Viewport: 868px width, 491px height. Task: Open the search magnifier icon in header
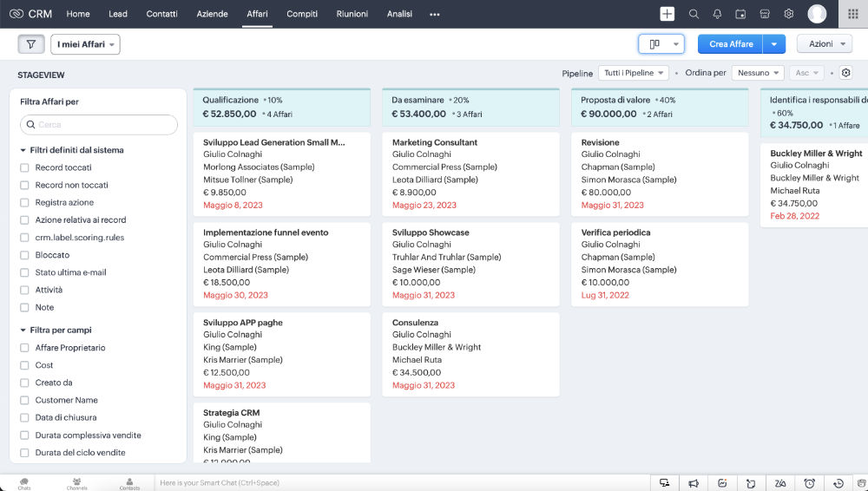(694, 14)
